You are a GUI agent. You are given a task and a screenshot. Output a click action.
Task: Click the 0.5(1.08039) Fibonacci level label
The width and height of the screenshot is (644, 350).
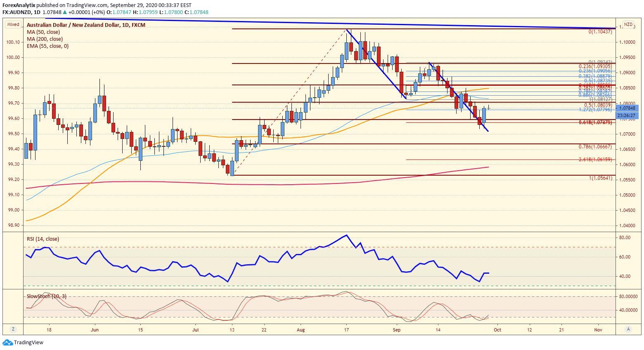(598, 105)
